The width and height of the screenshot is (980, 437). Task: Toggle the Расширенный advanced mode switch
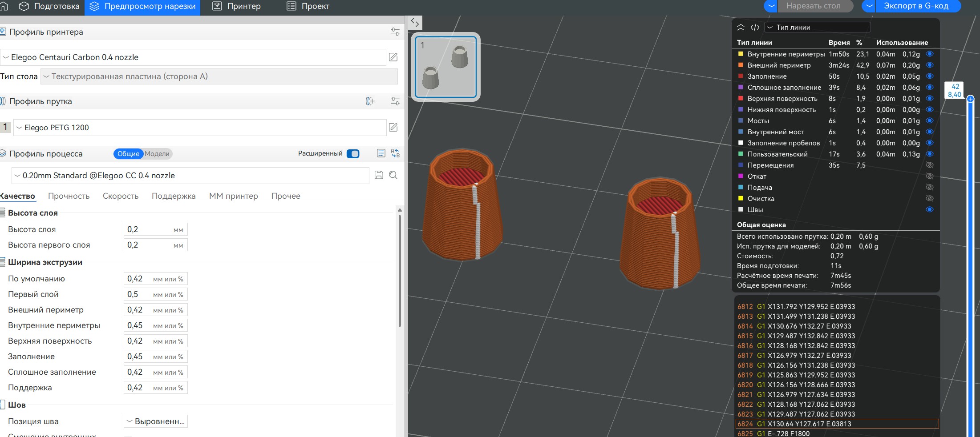pyautogui.click(x=353, y=154)
